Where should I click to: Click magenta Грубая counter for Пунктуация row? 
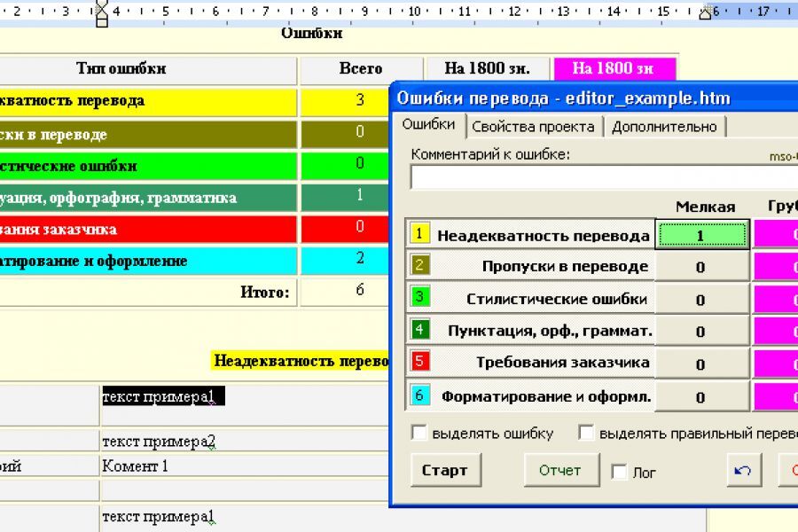tap(776, 331)
